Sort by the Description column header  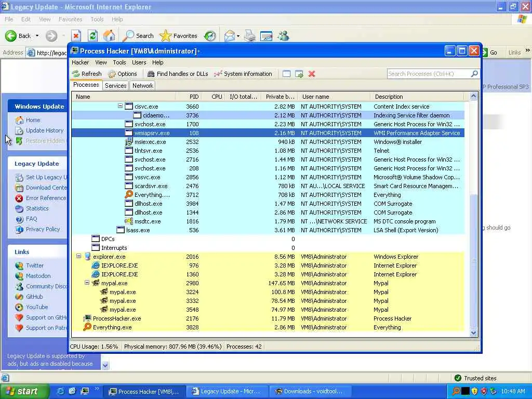click(417, 97)
